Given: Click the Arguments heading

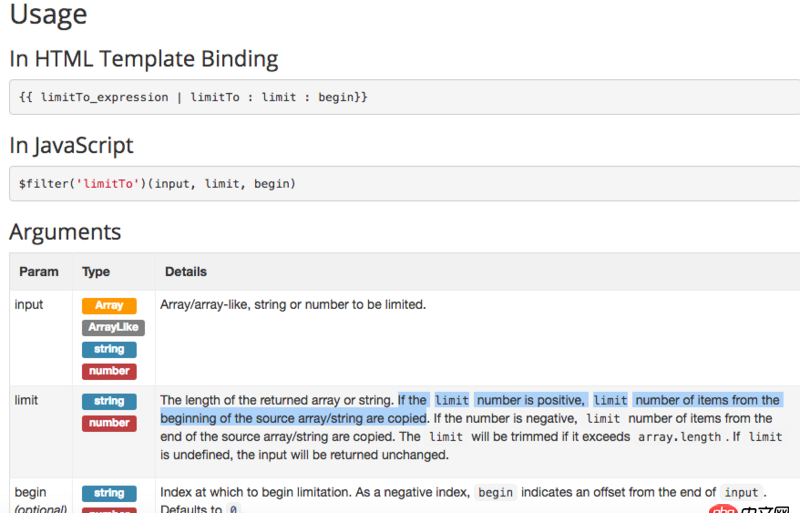Looking at the screenshot, I should coord(65,232).
